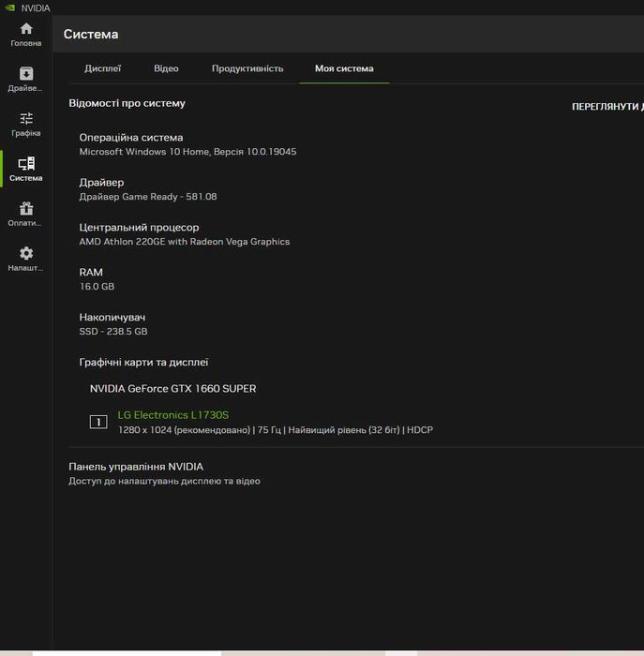Select NVIDIA GeForce GTX 1660 SUPER text
Screen dimensions: 644x656
[x=172, y=389]
